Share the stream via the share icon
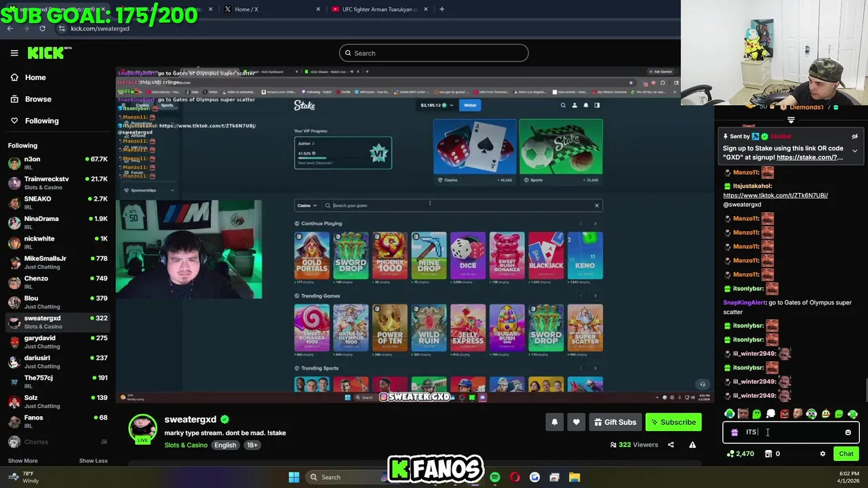The height and width of the screenshot is (488, 868). [x=671, y=445]
